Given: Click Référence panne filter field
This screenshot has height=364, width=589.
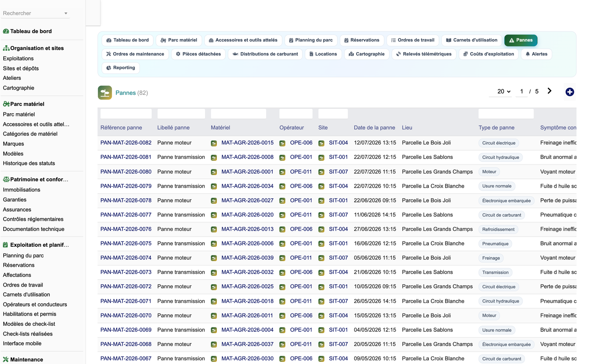Looking at the screenshot, I should pyautogui.click(x=126, y=114).
